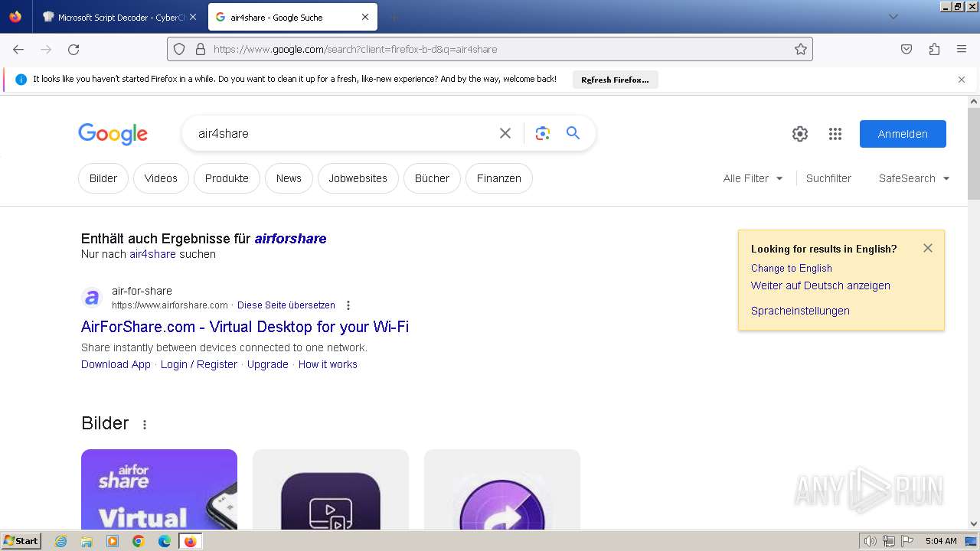Reload the current page
The image size is (980, 551).
pyautogui.click(x=73, y=49)
